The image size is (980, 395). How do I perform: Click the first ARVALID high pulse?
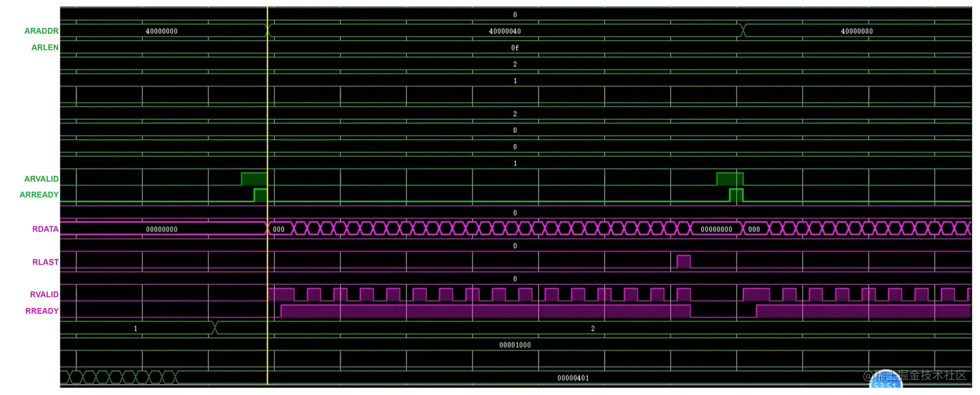point(254,179)
